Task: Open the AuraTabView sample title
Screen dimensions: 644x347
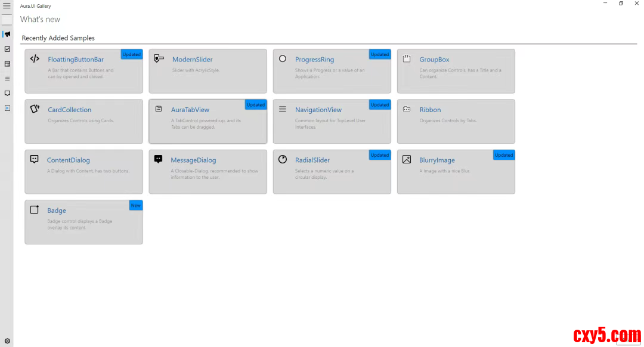Action: (x=190, y=110)
